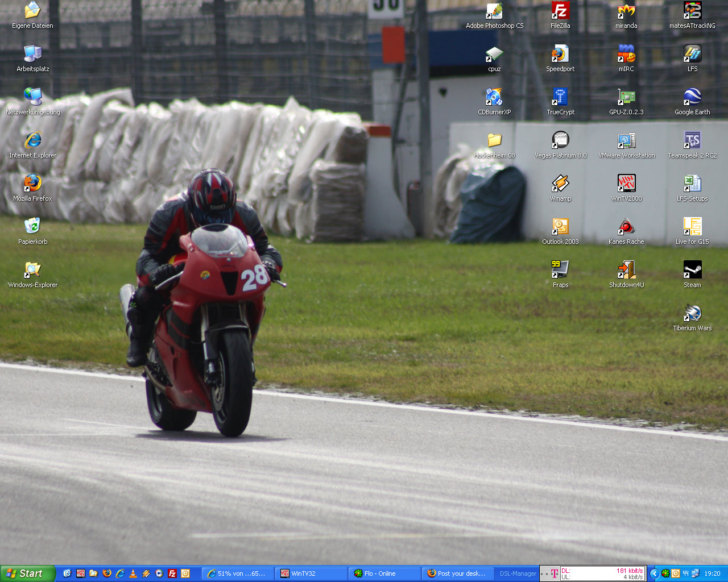Select the matesATtrackNG desktop icon
Image resolution: width=728 pixels, height=582 pixels.
692,15
